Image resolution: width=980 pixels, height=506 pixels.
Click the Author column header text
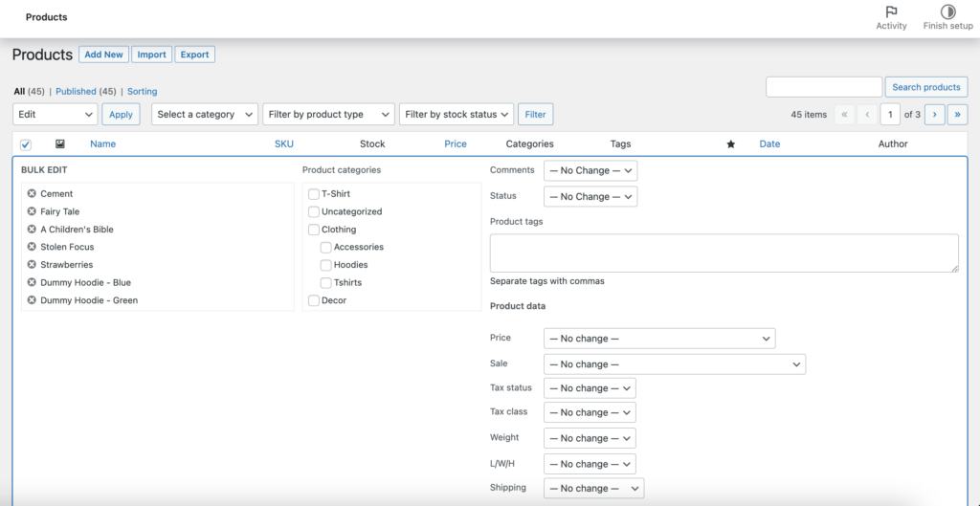click(893, 143)
